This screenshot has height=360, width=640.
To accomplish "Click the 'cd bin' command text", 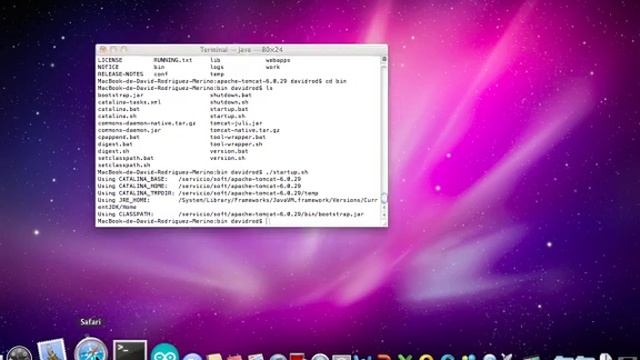I will [336, 81].
